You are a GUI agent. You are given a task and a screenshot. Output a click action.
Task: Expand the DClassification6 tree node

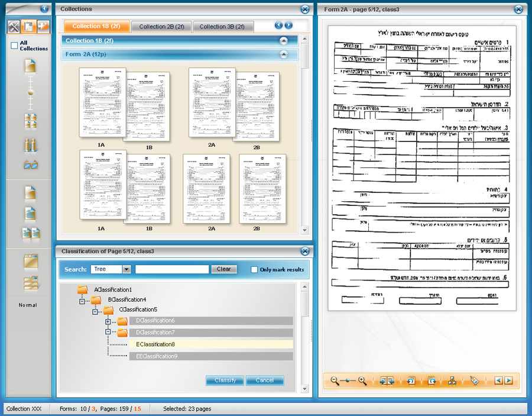tap(108, 321)
